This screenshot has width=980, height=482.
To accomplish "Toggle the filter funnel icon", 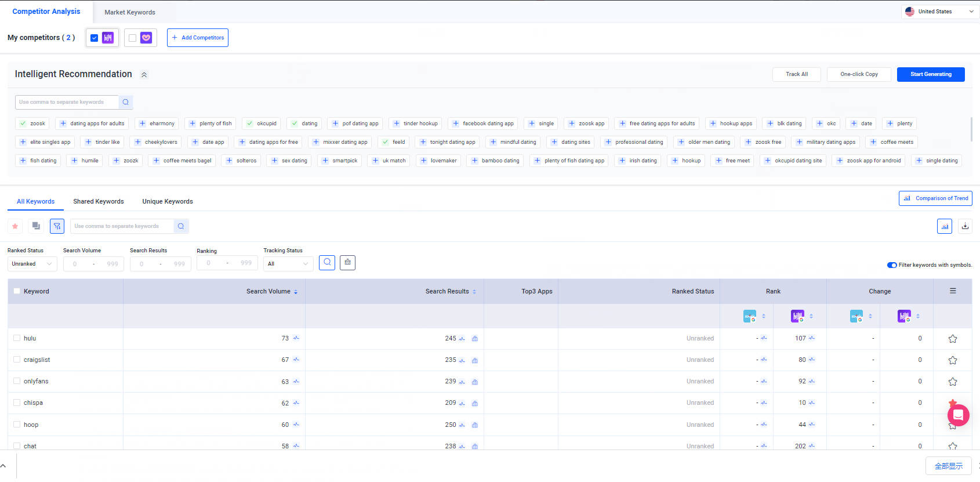I will (57, 226).
